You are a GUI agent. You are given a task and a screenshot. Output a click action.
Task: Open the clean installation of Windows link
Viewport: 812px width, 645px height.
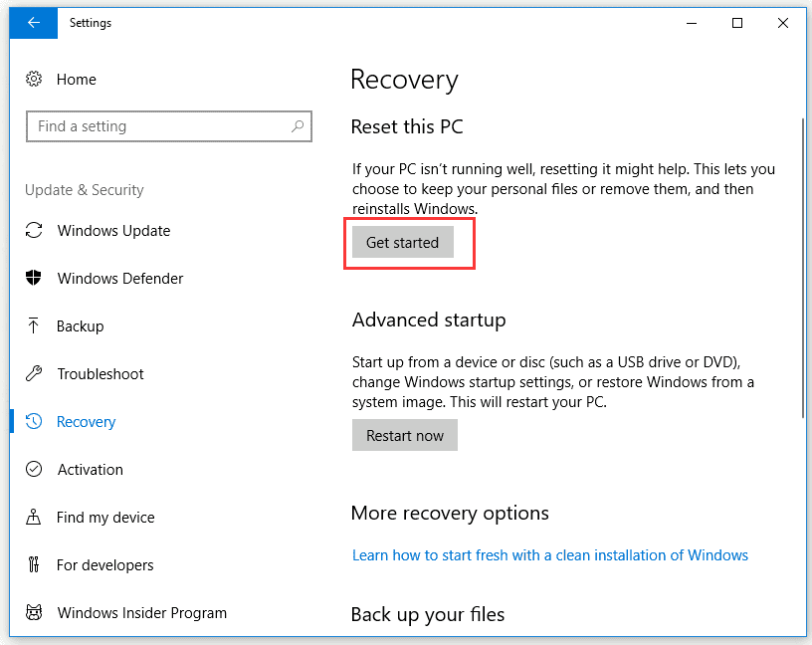[x=549, y=555]
